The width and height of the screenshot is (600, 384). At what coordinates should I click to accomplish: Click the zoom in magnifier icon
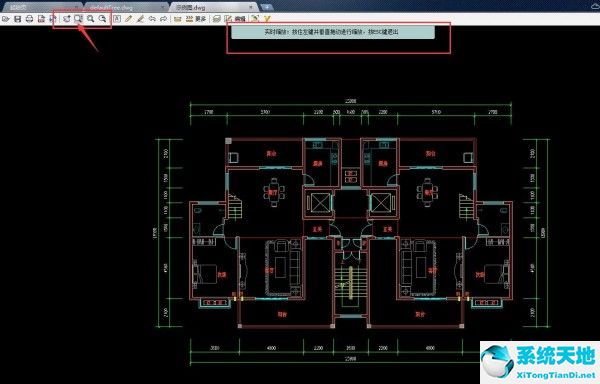pyautogui.click(x=91, y=18)
